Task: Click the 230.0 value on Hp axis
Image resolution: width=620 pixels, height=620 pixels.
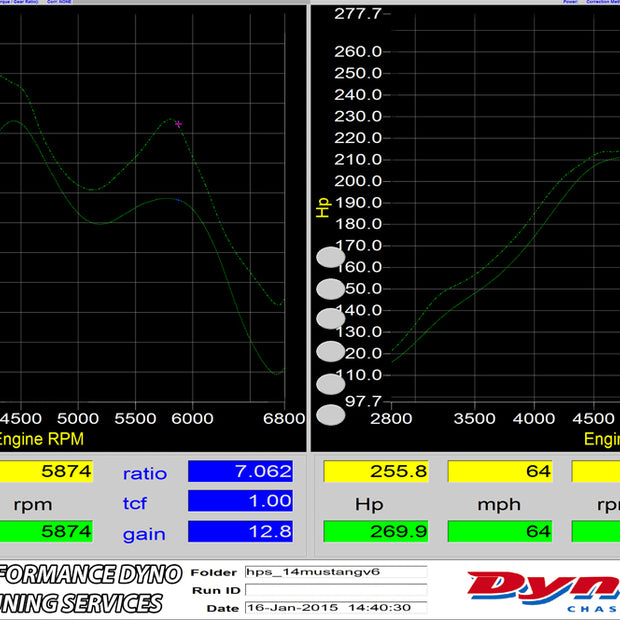Action: 358,116
